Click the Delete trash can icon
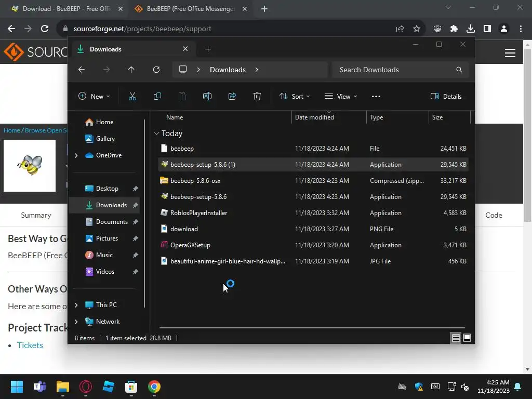This screenshot has height=399, width=532. [x=257, y=96]
